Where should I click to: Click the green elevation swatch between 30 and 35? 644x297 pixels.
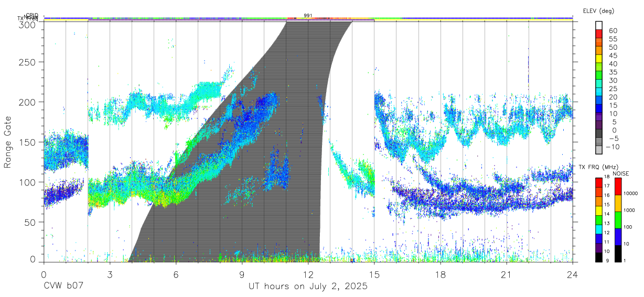point(599,75)
